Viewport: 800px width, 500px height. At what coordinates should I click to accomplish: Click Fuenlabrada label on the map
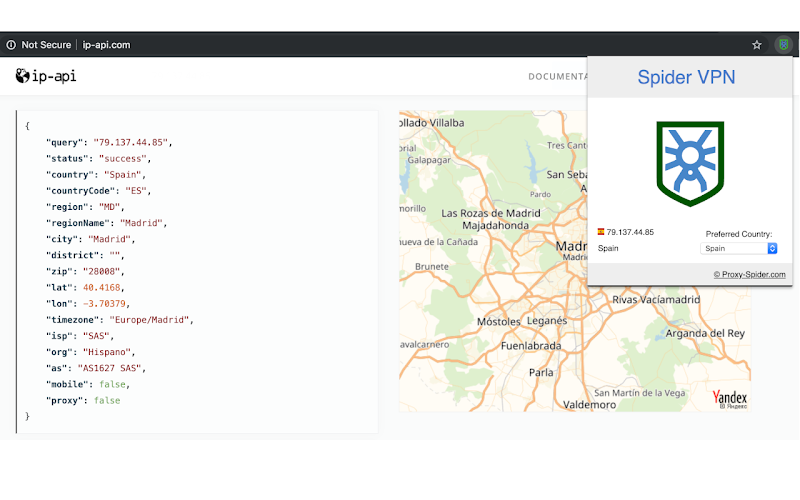click(x=531, y=346)
